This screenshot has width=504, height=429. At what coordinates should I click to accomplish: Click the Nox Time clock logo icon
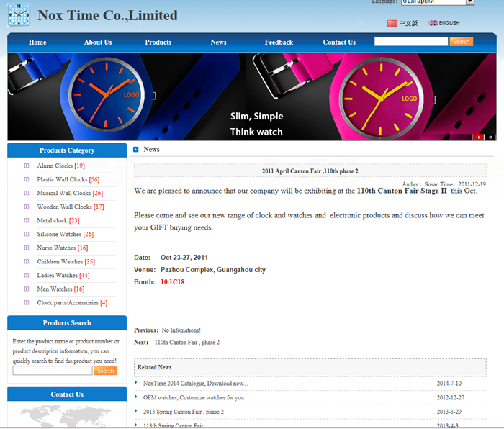click(19, 15)
